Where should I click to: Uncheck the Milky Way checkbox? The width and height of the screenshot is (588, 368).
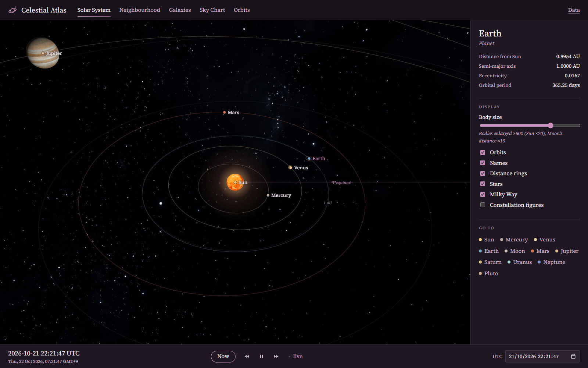(x=483, y=194)
